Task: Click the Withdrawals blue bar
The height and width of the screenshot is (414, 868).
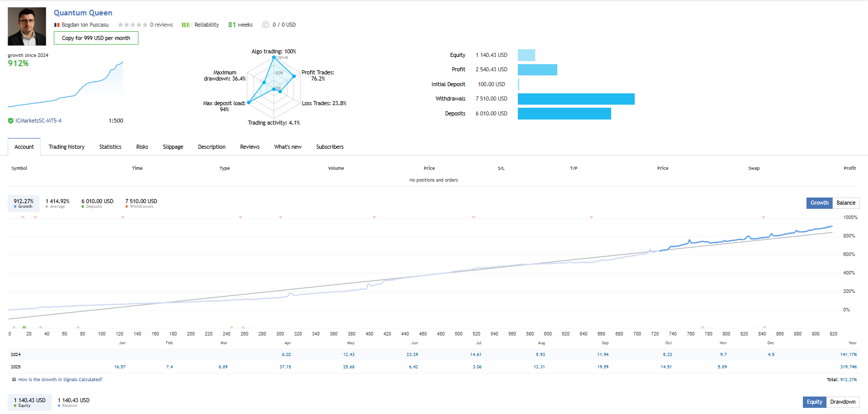Action: [x=576, y=99]
